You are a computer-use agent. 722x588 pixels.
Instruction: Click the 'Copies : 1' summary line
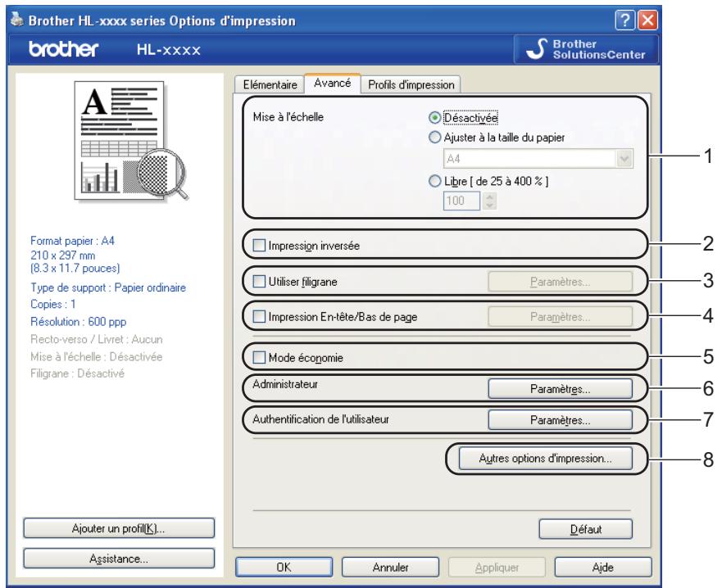pyautogui.click(x=53, y=304)
